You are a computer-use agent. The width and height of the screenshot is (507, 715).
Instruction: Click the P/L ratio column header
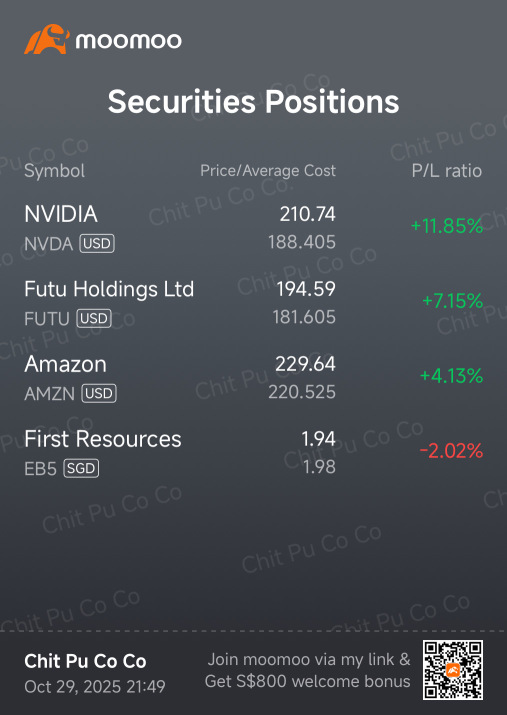(447, 171)
